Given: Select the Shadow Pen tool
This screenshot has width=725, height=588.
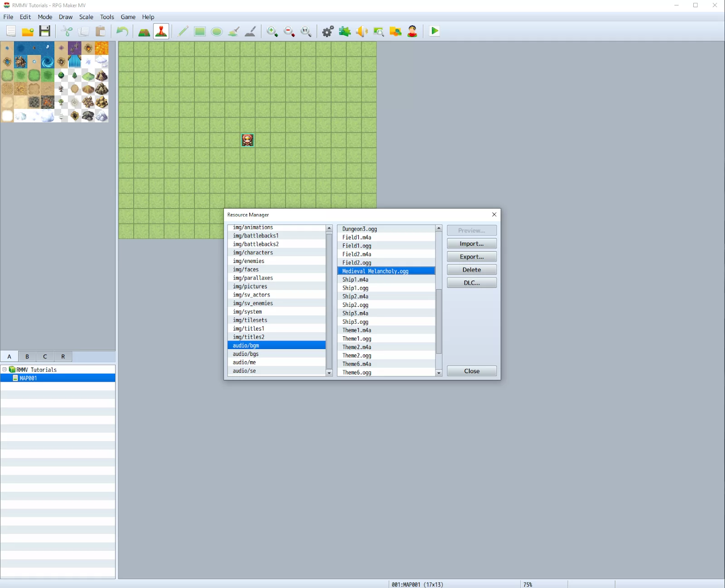Looking at the screenshot, I should pos(250,31).
